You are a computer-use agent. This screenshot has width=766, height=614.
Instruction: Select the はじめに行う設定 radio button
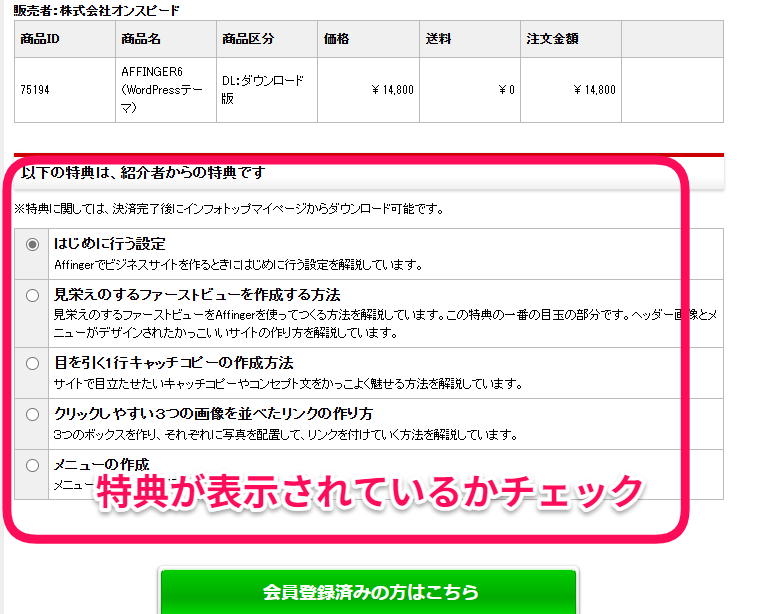(x=33, y=244)
